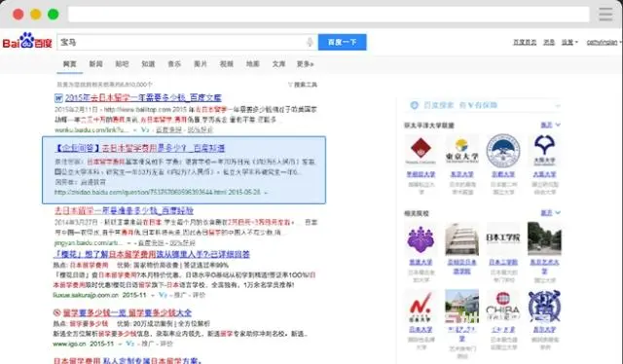
Task: Switch to the 图片 tab
Action: coord(201,64)
